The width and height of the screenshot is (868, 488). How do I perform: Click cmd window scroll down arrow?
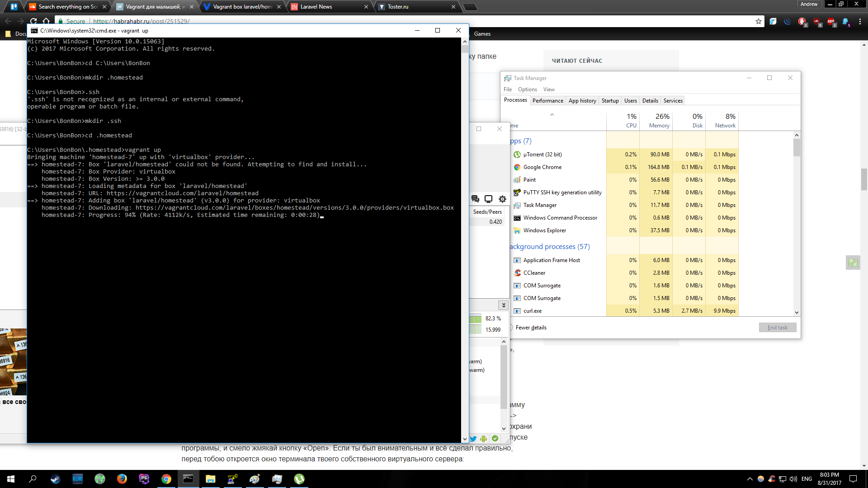coord(464,439)
